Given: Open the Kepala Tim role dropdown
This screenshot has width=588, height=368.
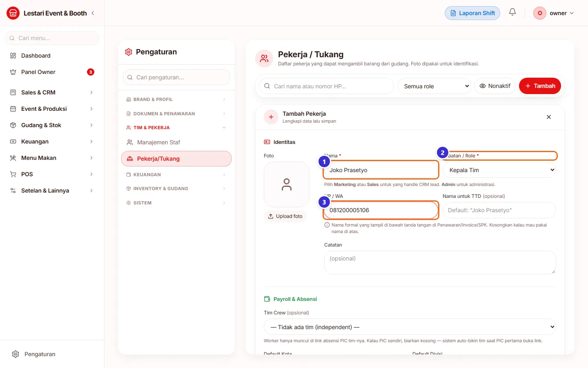Looking at the screenshot, I should pyautogui.click(x=499, y=170).
